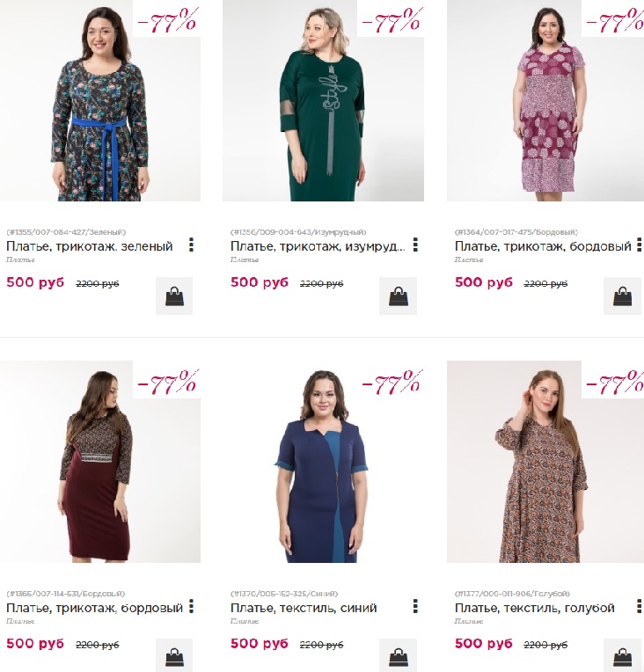Image resolution: width=644 pixels, height=672 pixels.
Task: Open three-dot menu for blue textile dress
Action: 415,607
